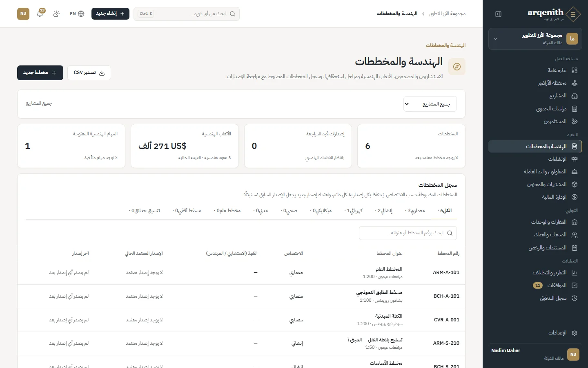Click تصدير CSV export button

pyautogui.click(x=89, y=73)
